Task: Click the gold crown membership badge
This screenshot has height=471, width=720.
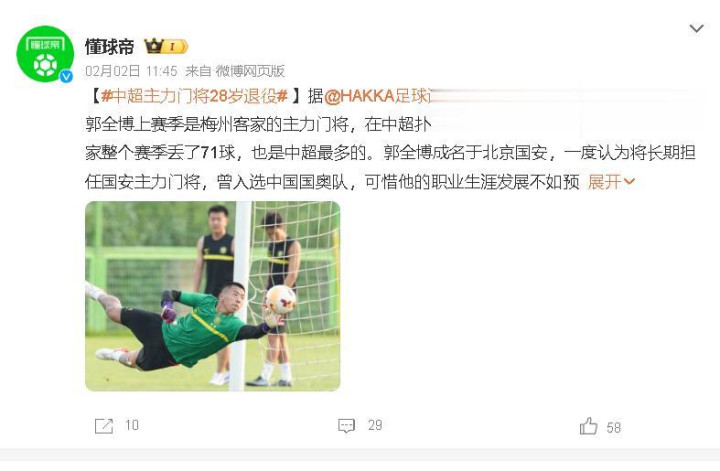Action: coord(154,46)
